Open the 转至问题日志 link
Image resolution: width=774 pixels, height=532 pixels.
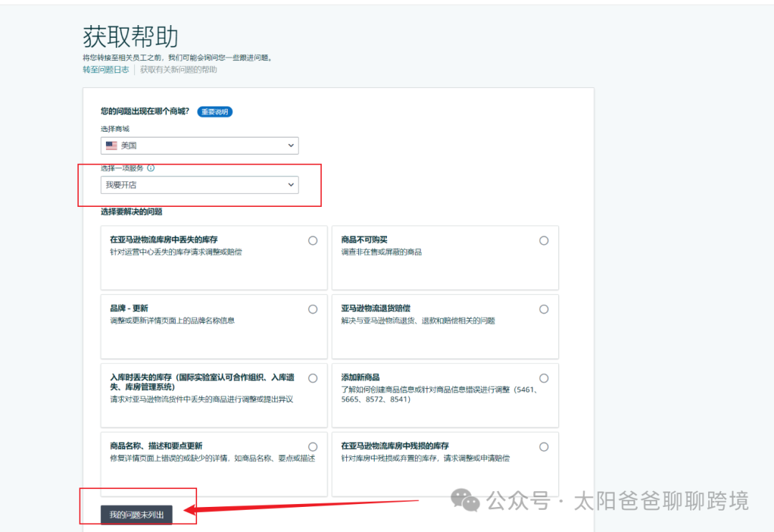[105, 69]
